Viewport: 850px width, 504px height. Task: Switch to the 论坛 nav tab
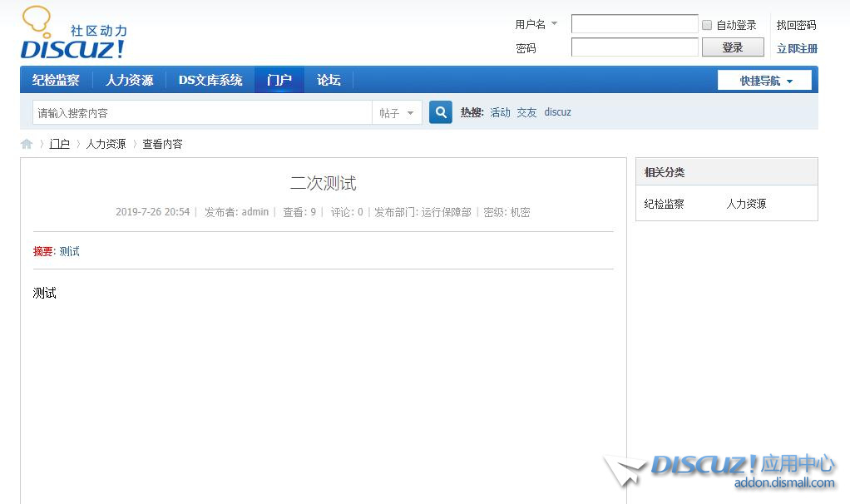pyautogui.click(x=329, y=80)
